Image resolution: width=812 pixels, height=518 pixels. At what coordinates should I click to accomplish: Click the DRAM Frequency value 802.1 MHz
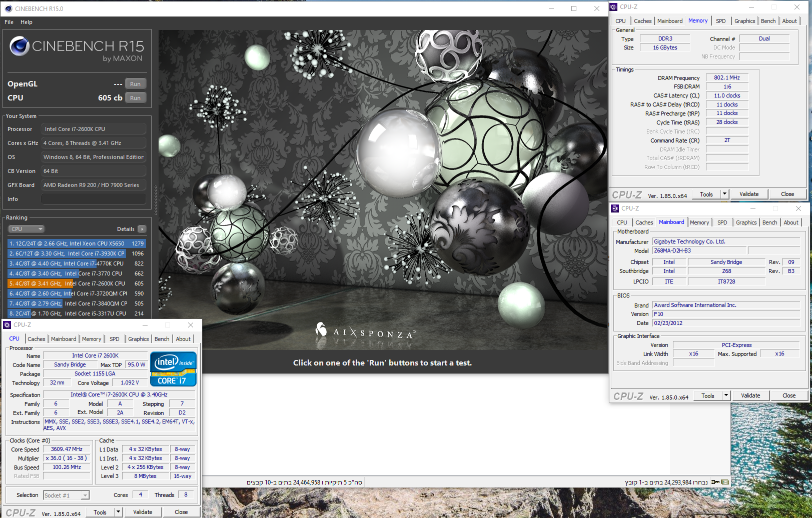pyautogui.click(x=727, y=77)
